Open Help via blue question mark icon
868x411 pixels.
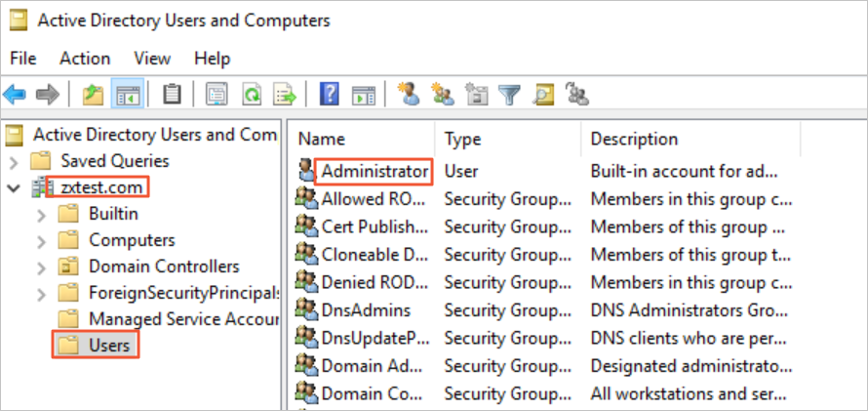[330, 95]
